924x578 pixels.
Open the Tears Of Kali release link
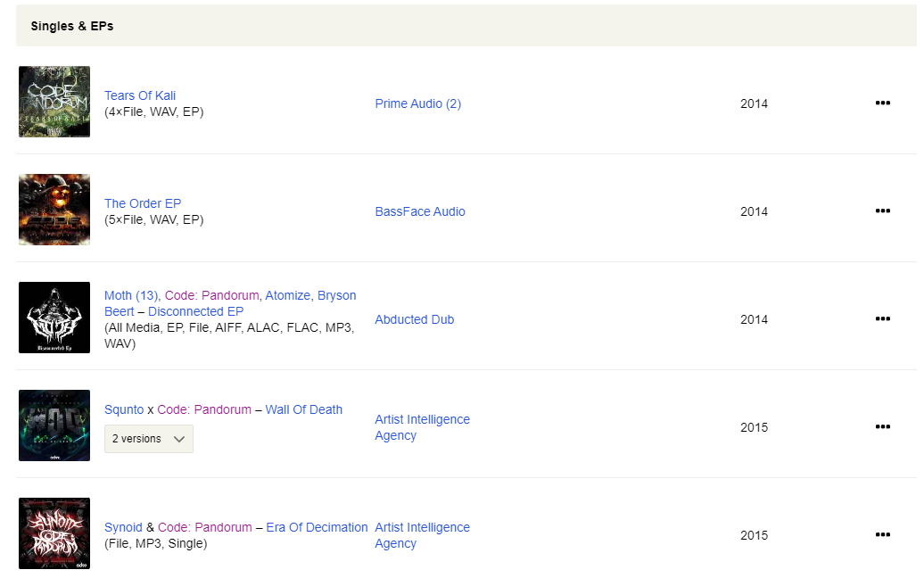140,95
